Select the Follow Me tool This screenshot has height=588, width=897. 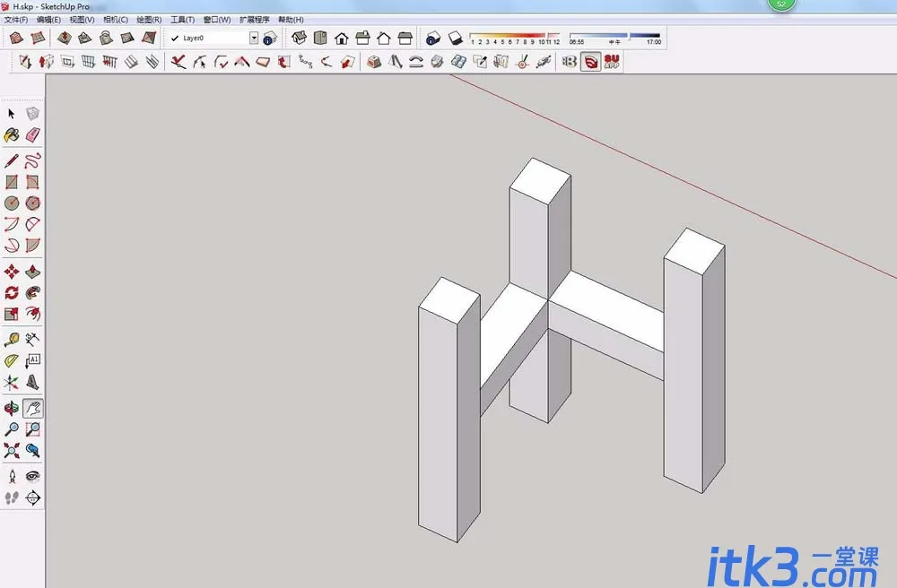pyautogui.click(x=32, y=292)
